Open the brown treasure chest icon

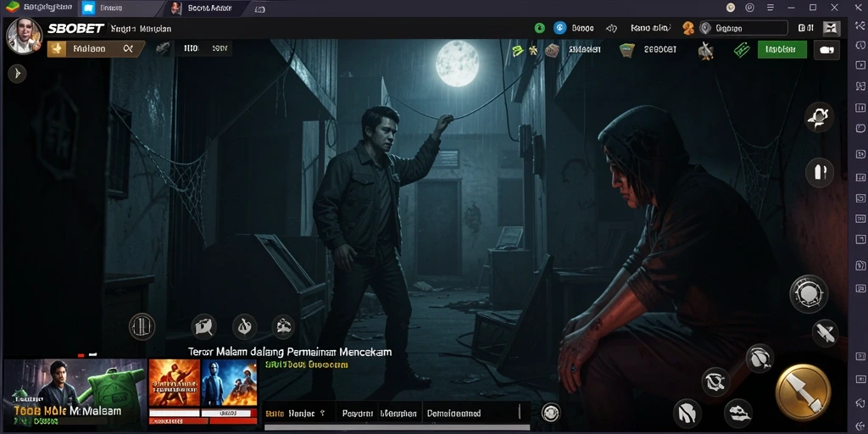(552, 50)
